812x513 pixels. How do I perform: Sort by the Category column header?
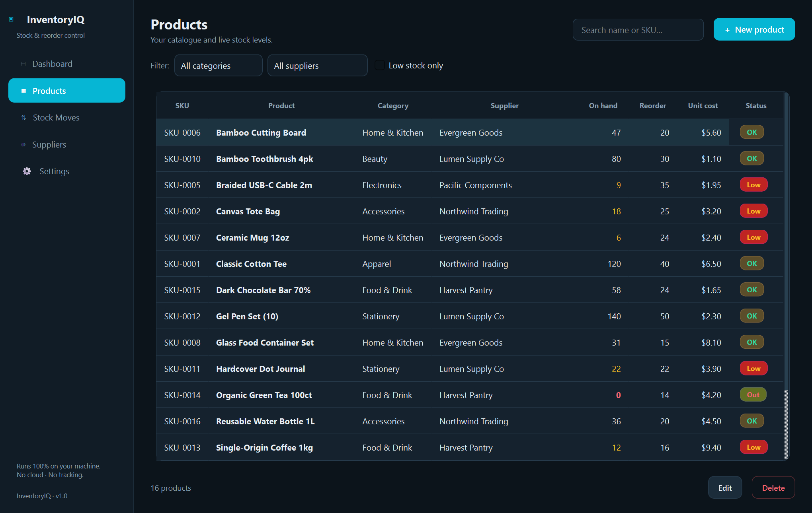[393, 106]
